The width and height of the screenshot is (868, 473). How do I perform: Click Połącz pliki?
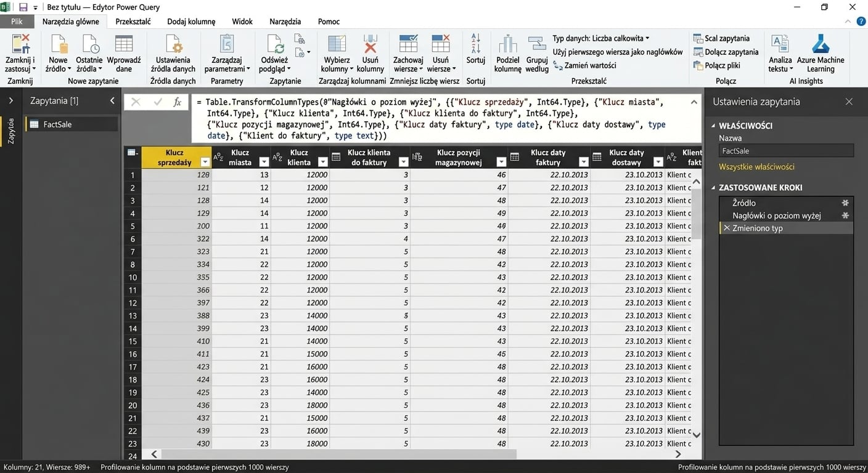coord(716,65)
